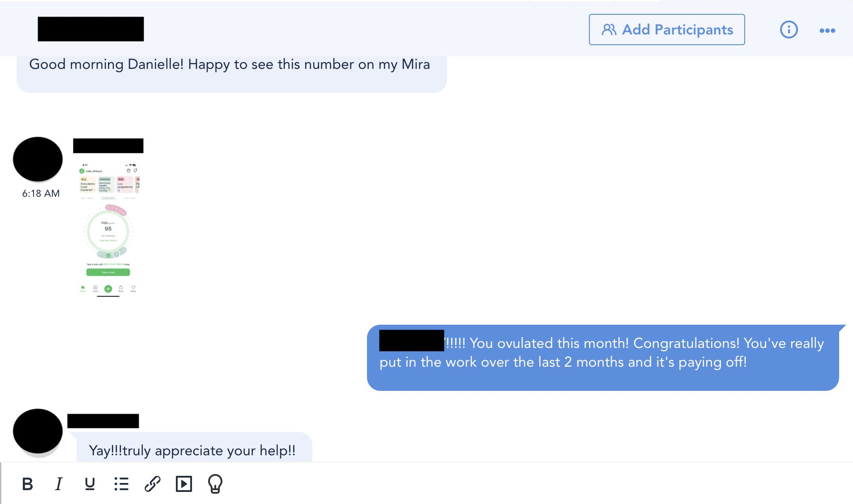
Task: Insert a video using the play icon
Action: pyautogui.click(x=184, y=484)
